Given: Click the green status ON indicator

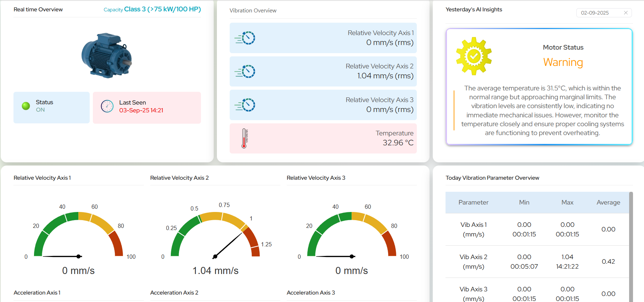Looking at the screenshot, I should pyautogui.click(x=26, y=106).
